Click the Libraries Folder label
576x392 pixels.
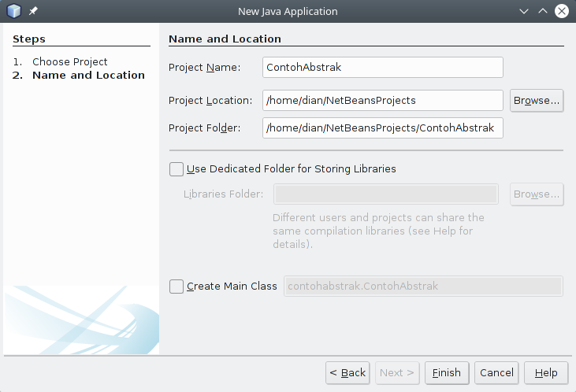tap(223, 194)
